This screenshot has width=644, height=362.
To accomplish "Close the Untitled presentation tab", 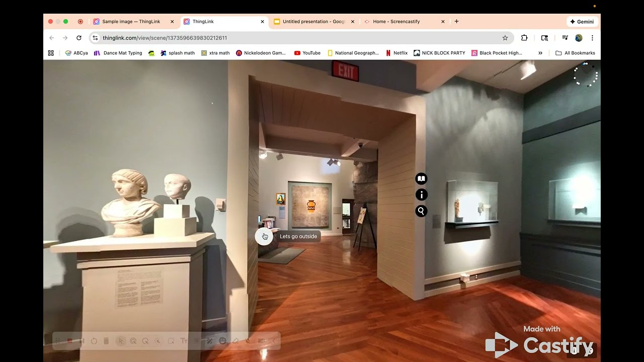I will (353, 22).
